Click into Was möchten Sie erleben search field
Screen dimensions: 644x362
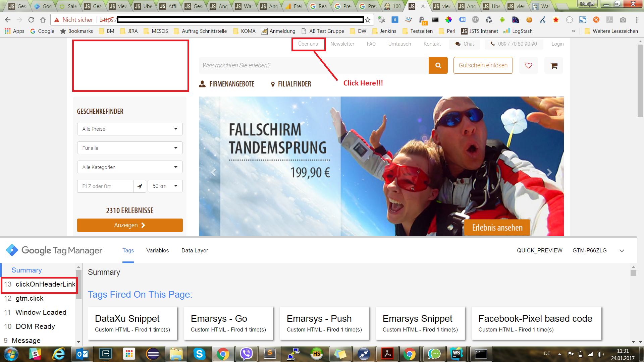(x=314, y=65)
